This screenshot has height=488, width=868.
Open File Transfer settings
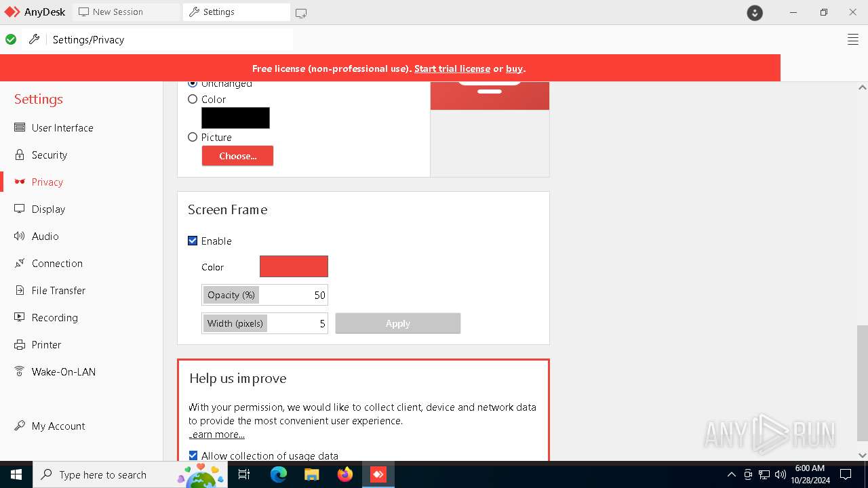coord(58,290)
